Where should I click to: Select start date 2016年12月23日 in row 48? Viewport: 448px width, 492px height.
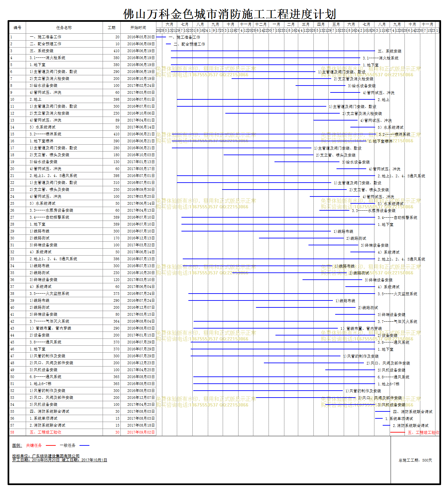coord(138,363)
